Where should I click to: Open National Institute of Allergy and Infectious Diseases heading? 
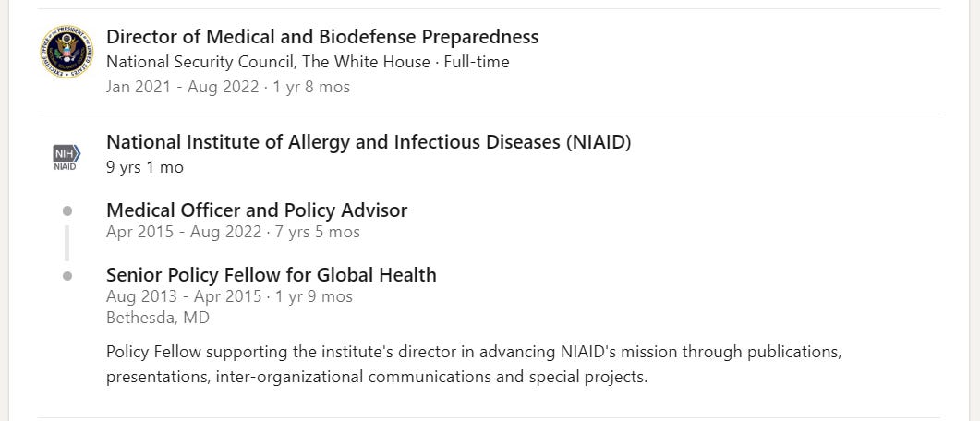369,142
